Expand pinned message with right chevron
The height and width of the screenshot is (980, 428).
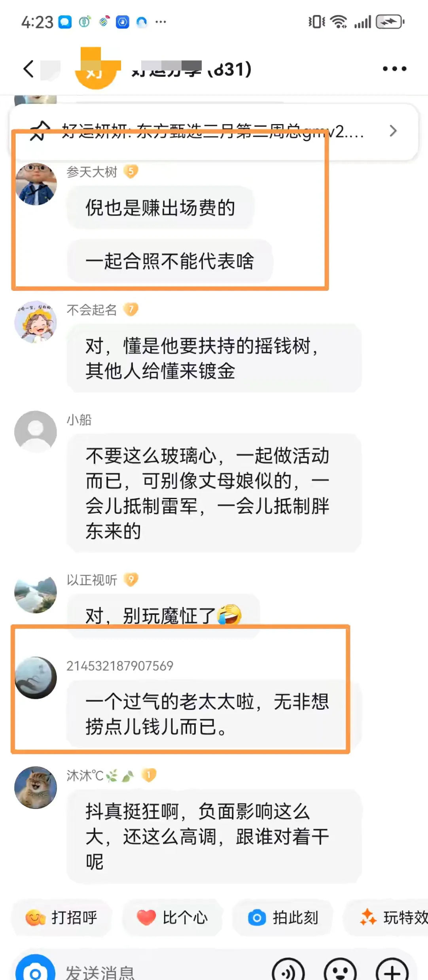coord(393,131)
